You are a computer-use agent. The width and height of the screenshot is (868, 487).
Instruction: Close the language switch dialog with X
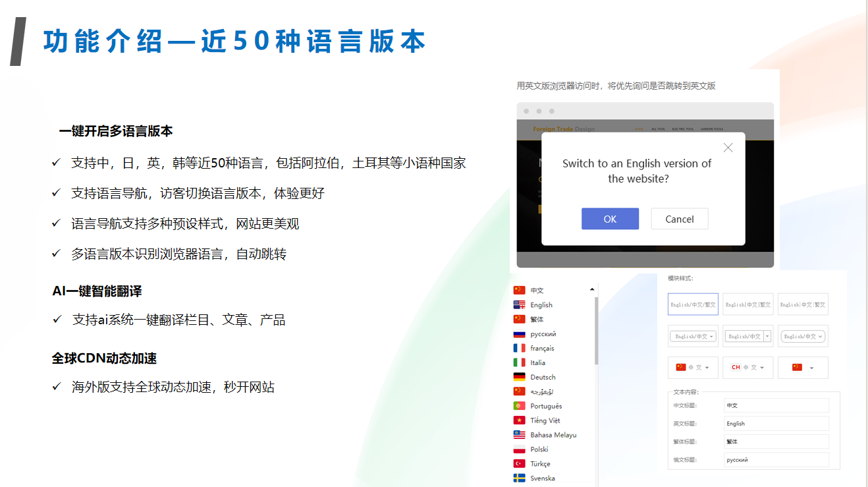[x=728, y=148]
